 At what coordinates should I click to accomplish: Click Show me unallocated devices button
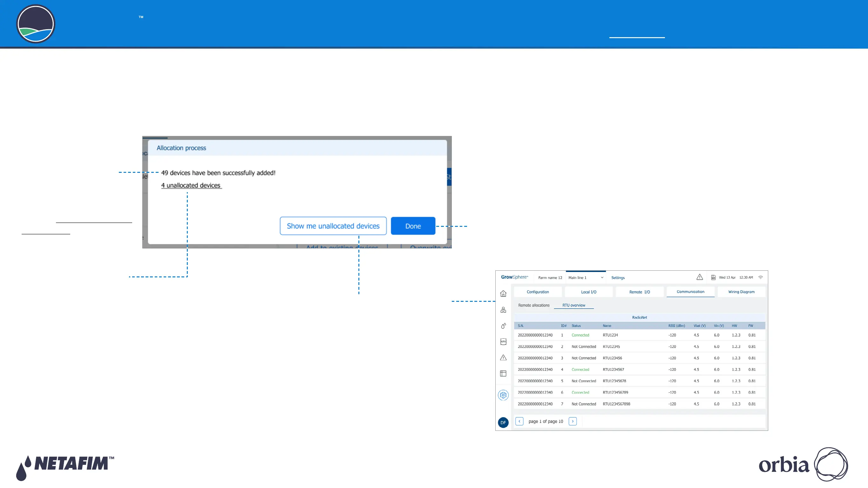click(x=333, y=226)
